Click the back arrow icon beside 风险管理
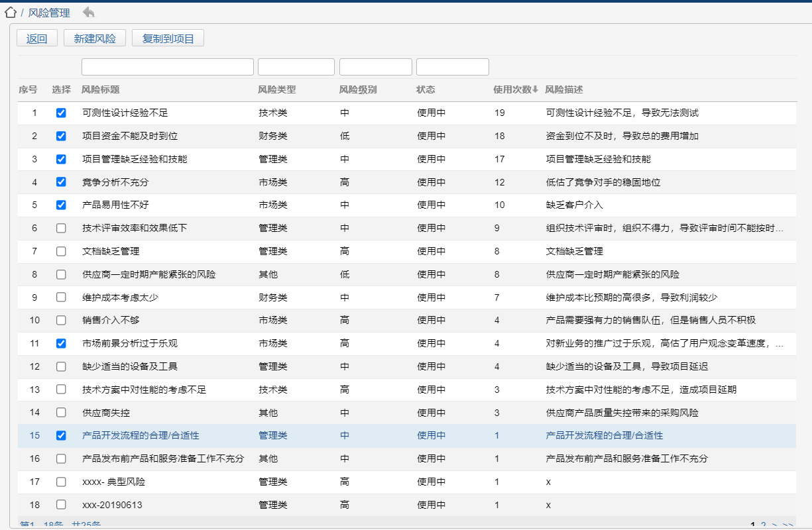 click(89, 13)
